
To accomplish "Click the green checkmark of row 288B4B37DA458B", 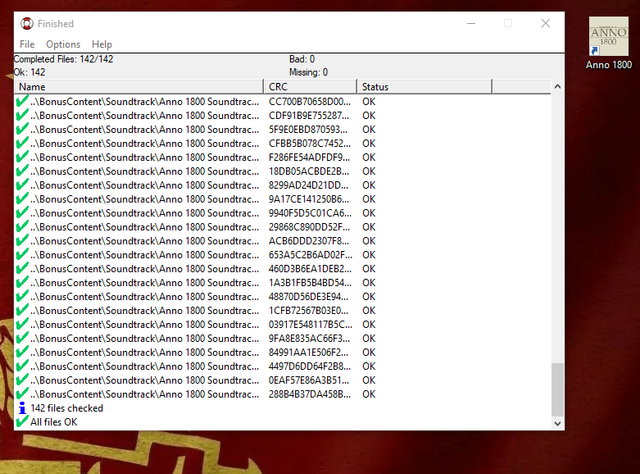I will click(22, 393).
